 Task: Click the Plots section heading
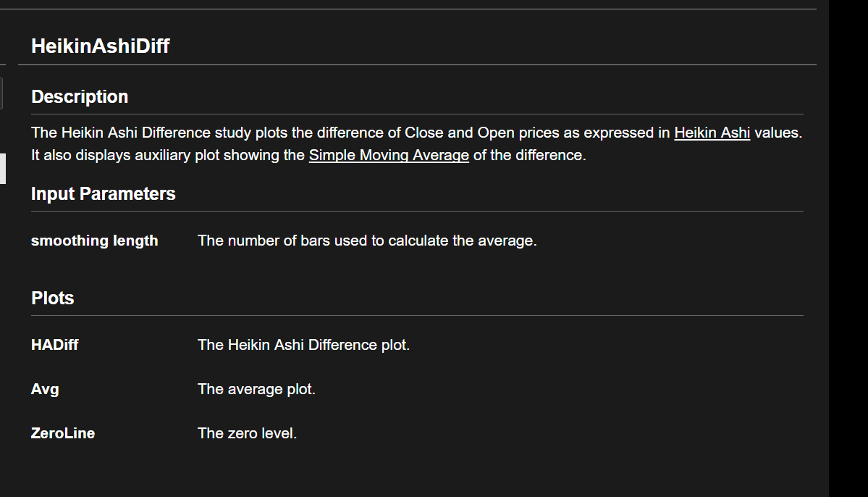coord(52,298)
